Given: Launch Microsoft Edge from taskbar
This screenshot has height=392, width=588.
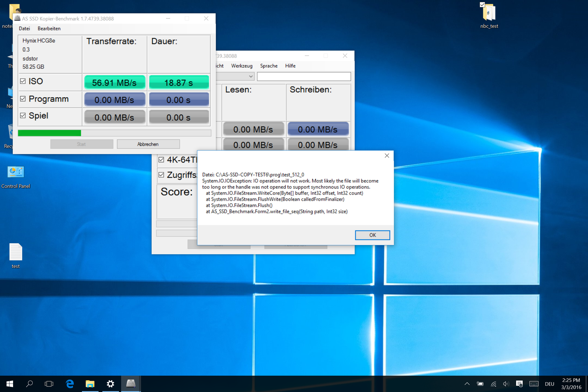Looking at the screenshot, I should coord(70,384).
